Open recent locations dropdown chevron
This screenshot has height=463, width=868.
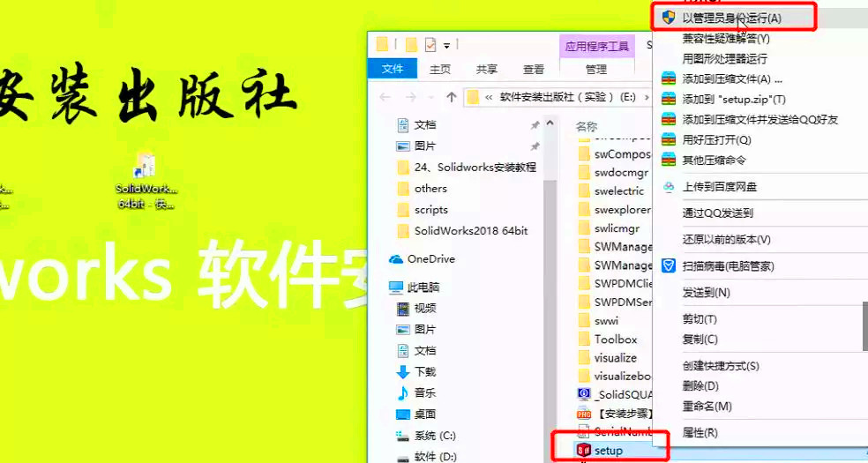[430, 98]
